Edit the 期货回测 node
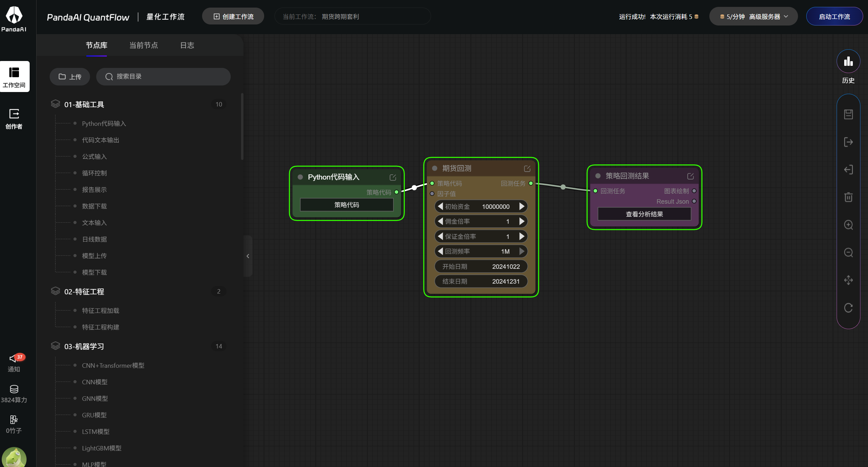 (527, 169)
